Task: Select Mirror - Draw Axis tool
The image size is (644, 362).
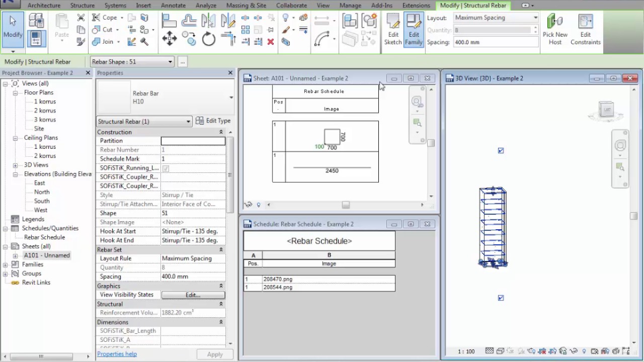Action: (228, 20)
